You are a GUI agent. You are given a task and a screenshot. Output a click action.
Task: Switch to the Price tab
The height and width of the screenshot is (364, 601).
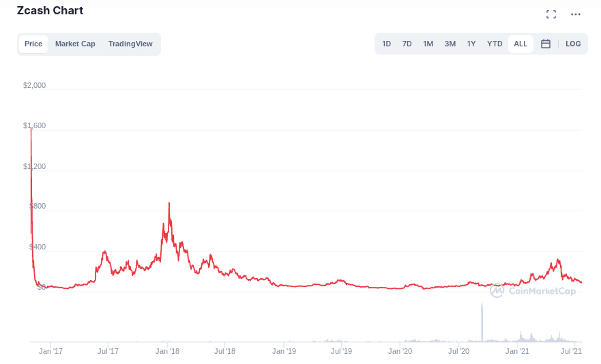click(33, 44)
